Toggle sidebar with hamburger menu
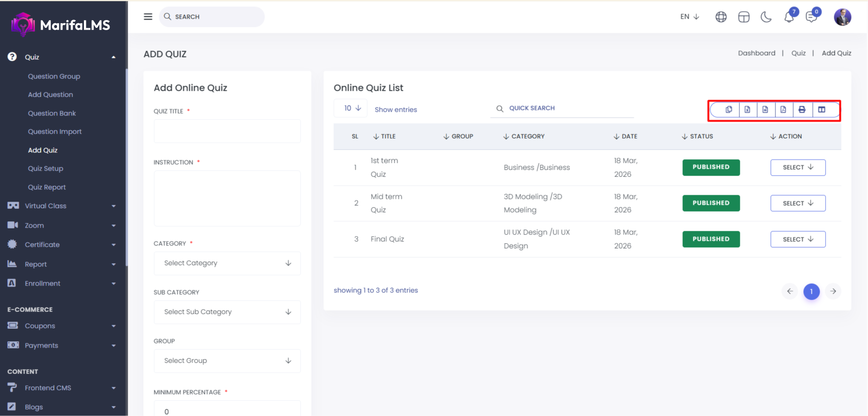Screen dimensions: 868x416 click(148, 16)
